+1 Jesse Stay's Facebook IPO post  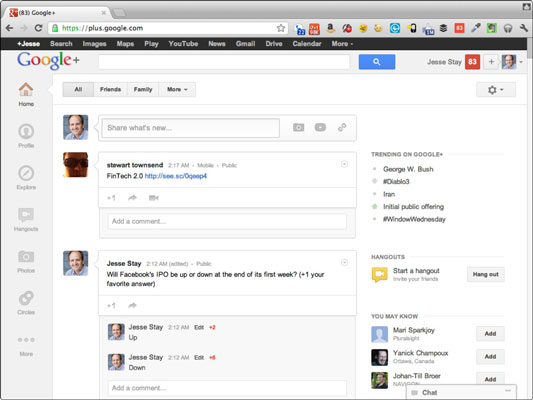pyautogui.click(x=111, y=306)
